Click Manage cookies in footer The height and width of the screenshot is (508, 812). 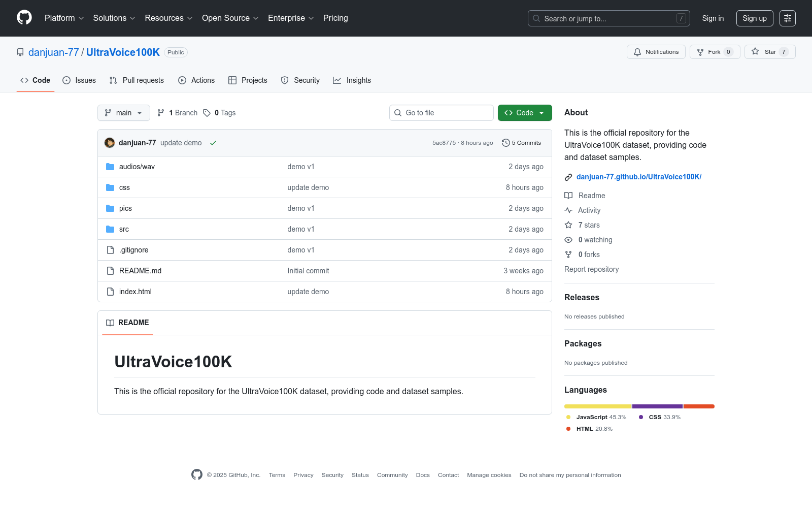(489, 475)
